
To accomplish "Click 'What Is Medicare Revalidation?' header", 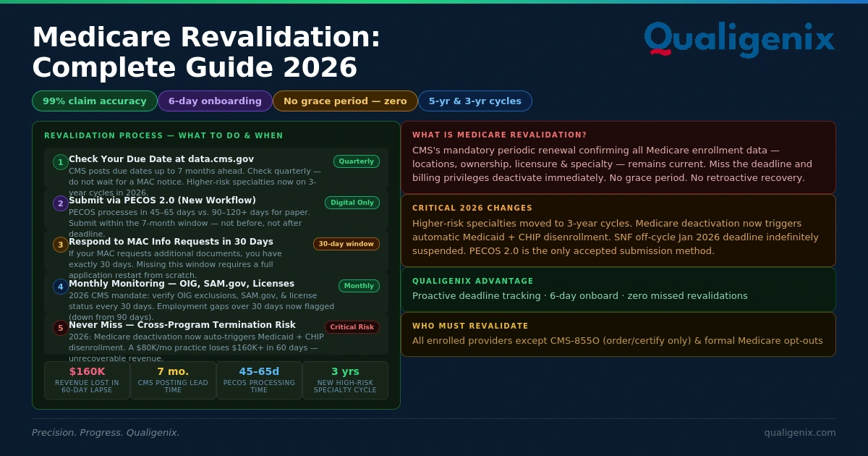I will click(x=500, y=135).
